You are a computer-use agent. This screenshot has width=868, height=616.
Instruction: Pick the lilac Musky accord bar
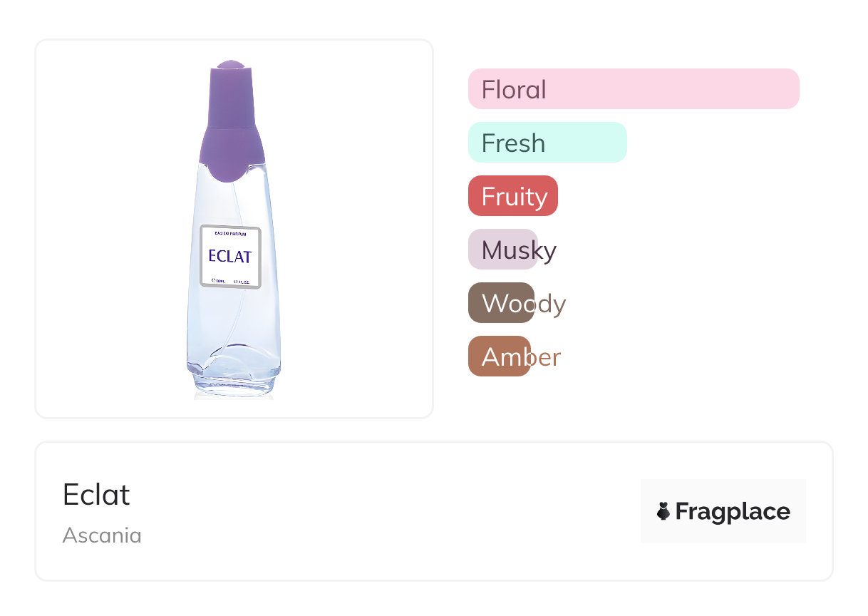click(502, 250)
